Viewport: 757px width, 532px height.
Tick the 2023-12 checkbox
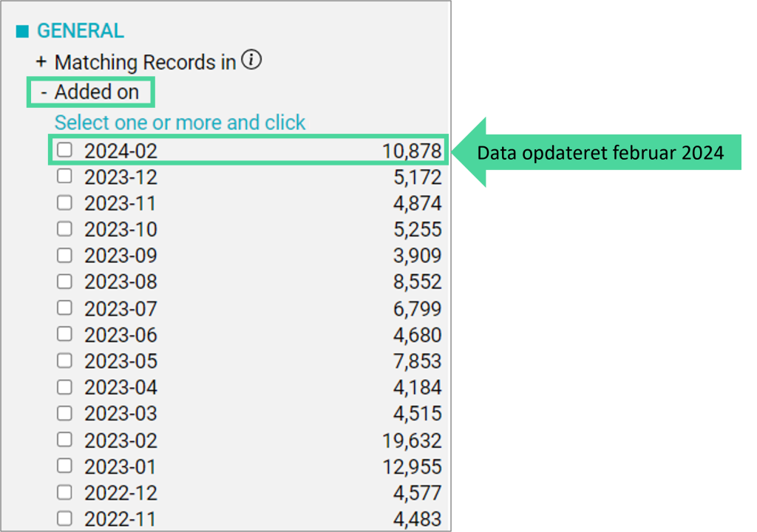point(65,177)
